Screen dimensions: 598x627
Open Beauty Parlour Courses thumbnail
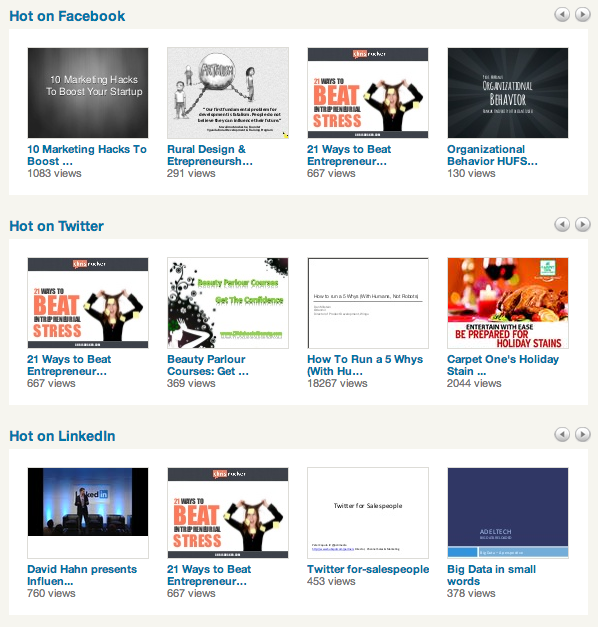point(228,303)
